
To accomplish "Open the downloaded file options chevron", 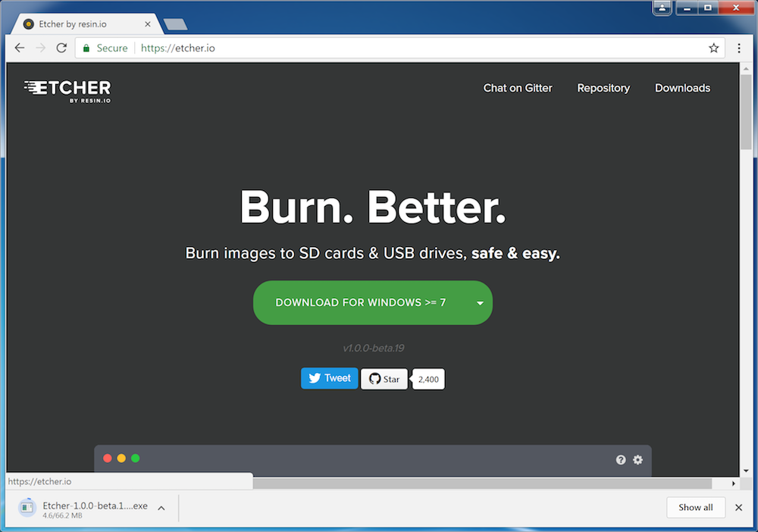I will [161, 508].
